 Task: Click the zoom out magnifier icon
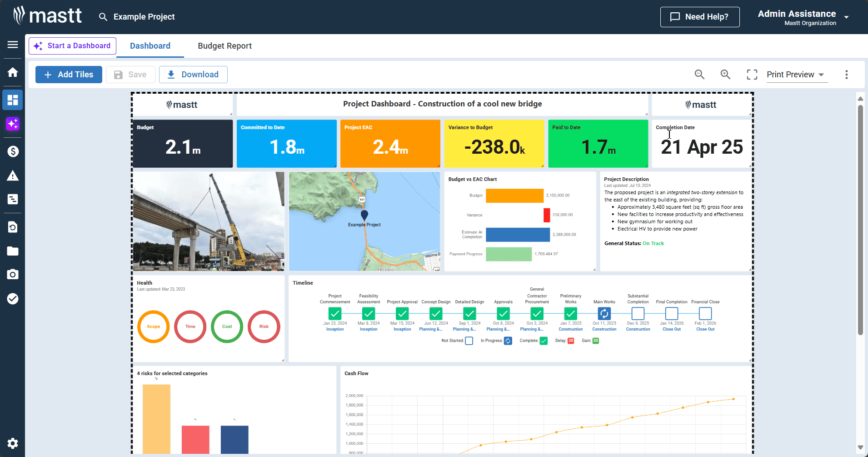click(x=699, y=75)
